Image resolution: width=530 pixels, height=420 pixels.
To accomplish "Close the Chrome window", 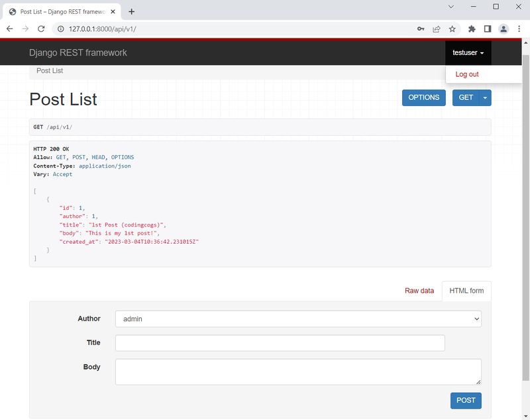I will (x=519, y=7).
